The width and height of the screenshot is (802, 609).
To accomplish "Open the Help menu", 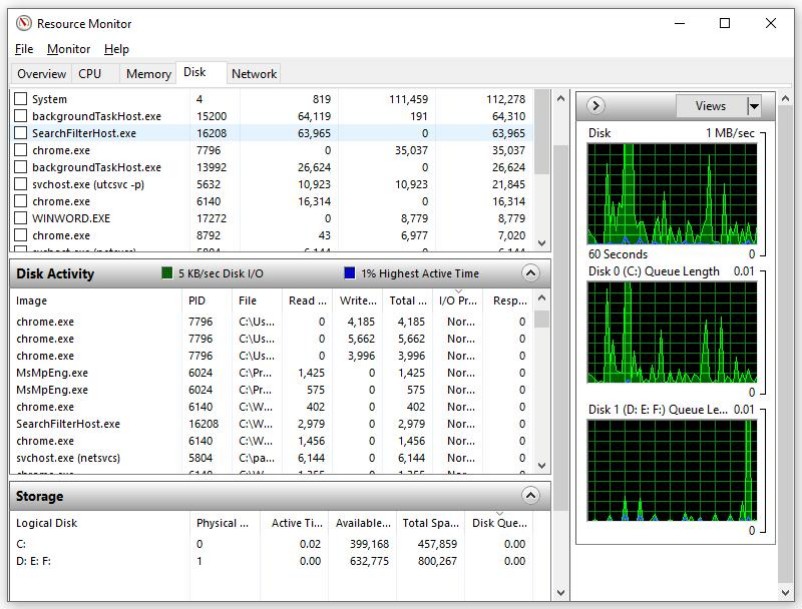I will (x=116, y=49).
